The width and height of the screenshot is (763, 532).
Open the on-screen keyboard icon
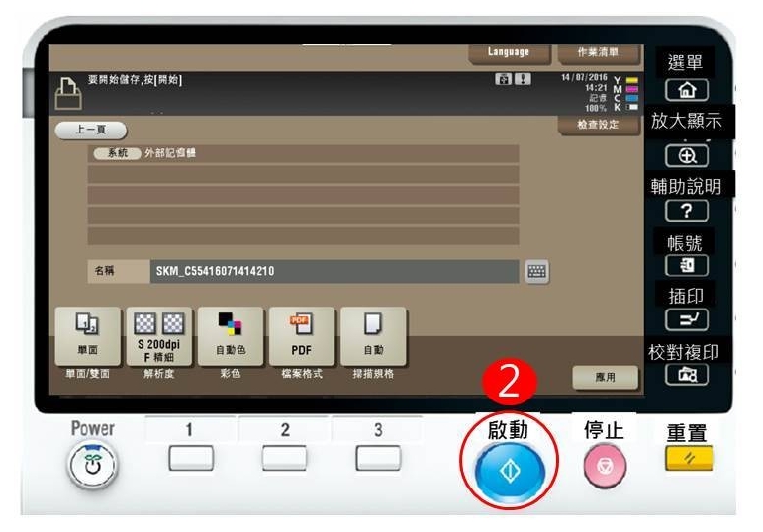536,271
